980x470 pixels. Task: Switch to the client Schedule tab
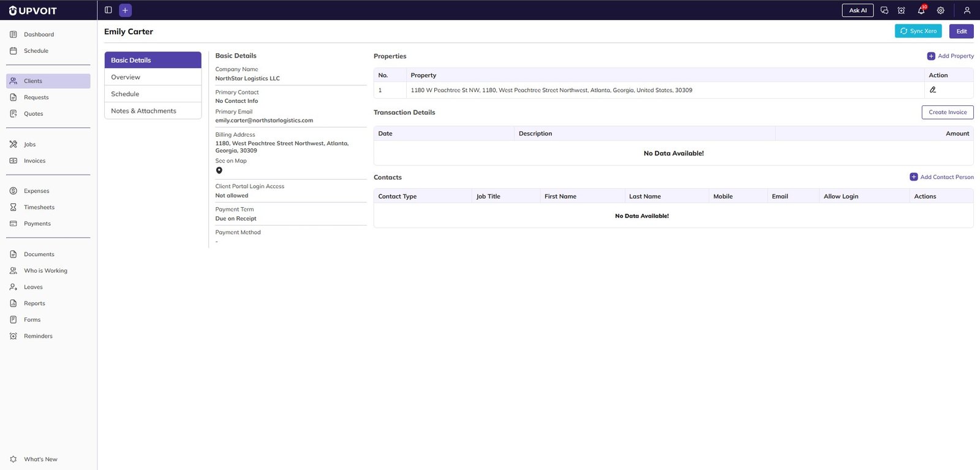[153, 94]
